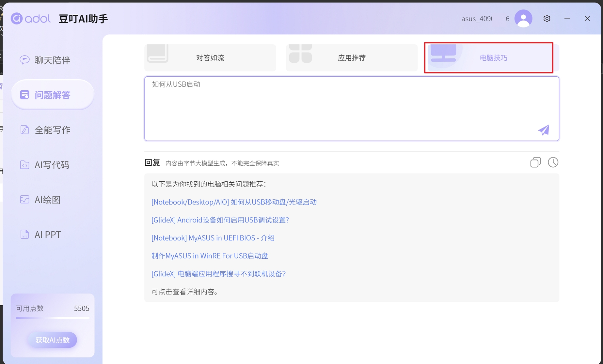Click the 对答如流 book icon
The width and height of the screenshot is (603, 364).
point(157,53)
